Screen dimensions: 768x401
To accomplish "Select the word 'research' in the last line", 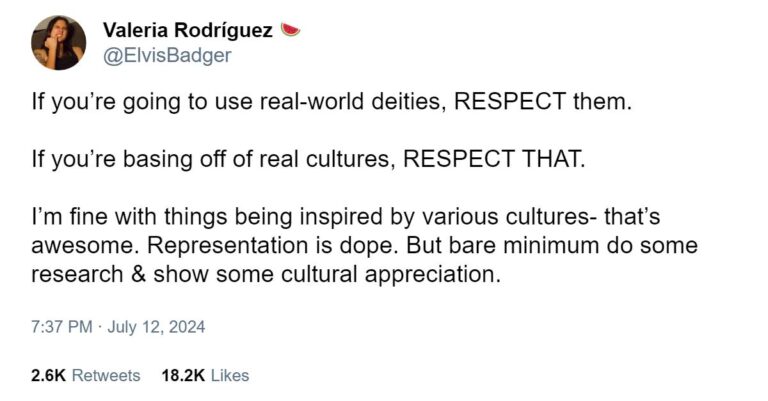I will tap(77, 274).
